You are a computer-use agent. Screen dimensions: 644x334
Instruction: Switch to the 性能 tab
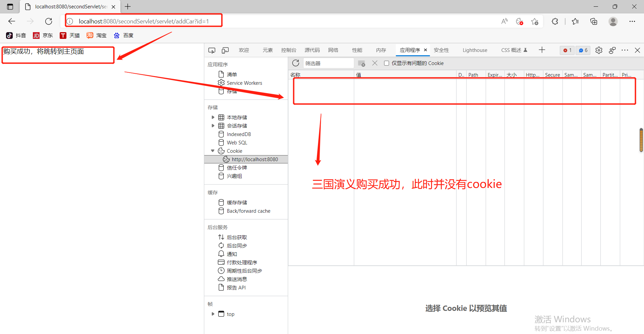[357, 50]
